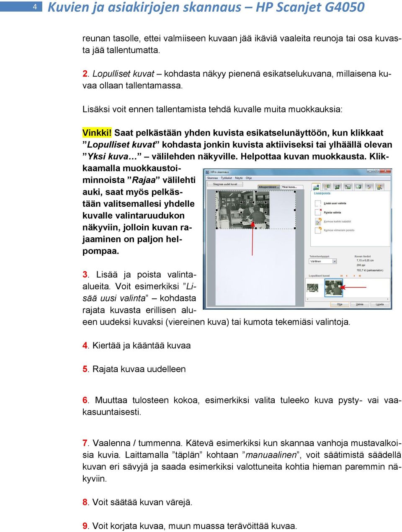Open the Crop tool tab icon

(x=337, y=187)
